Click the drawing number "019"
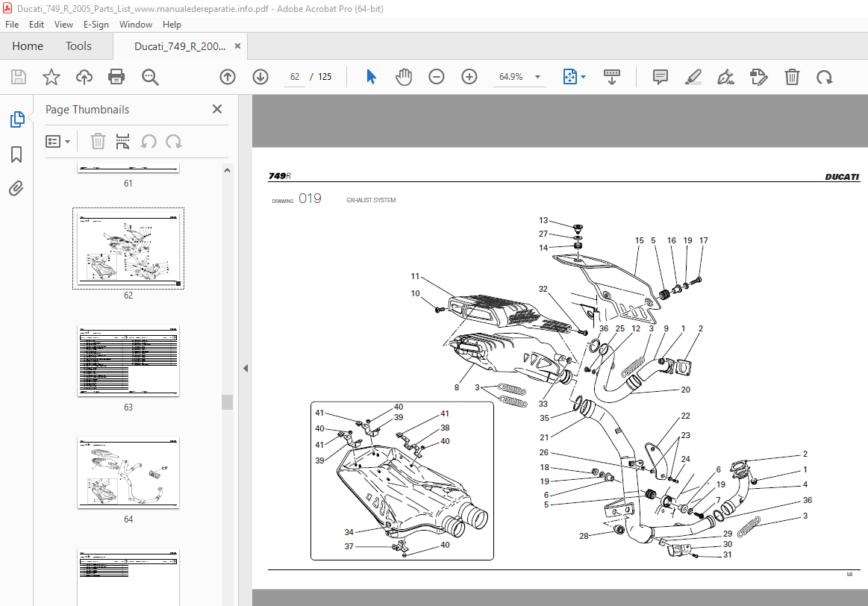The image size is (868, 606). [310, 199]
